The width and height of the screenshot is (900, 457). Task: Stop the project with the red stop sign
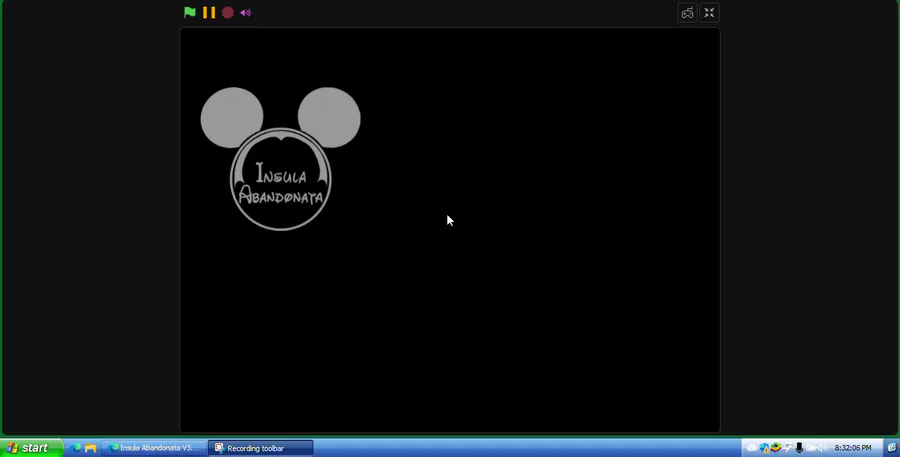pyautogui.click(x=228, y=13)
